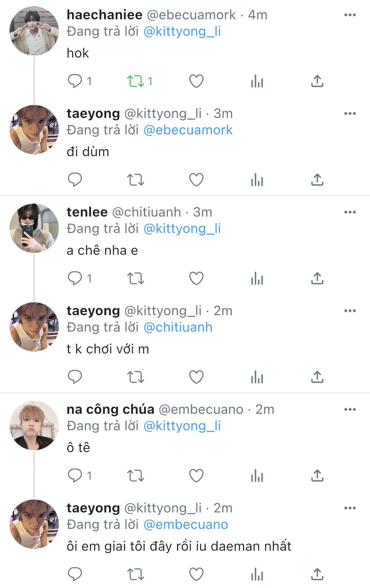Viewport: 370px width, 588px height.
Task: Open the @chitiuanh mention link
Action: point(178,327)
